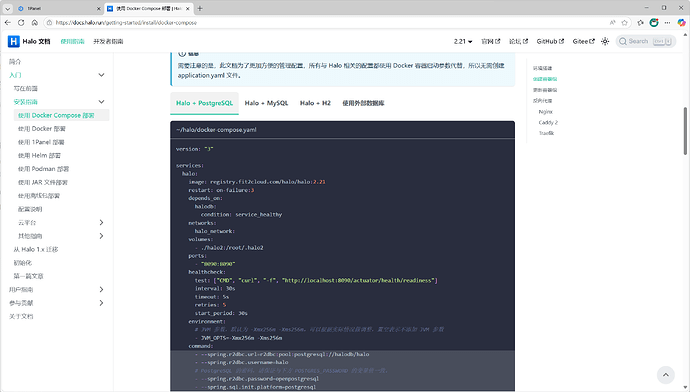This screenshot has width=690, height=392.
Task: Expand the 用户指南 sidebar section
Action: 101,289
